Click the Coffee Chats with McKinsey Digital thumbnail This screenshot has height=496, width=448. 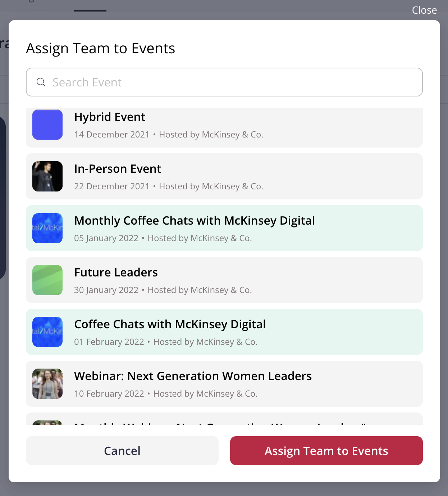tap(47, 332)
